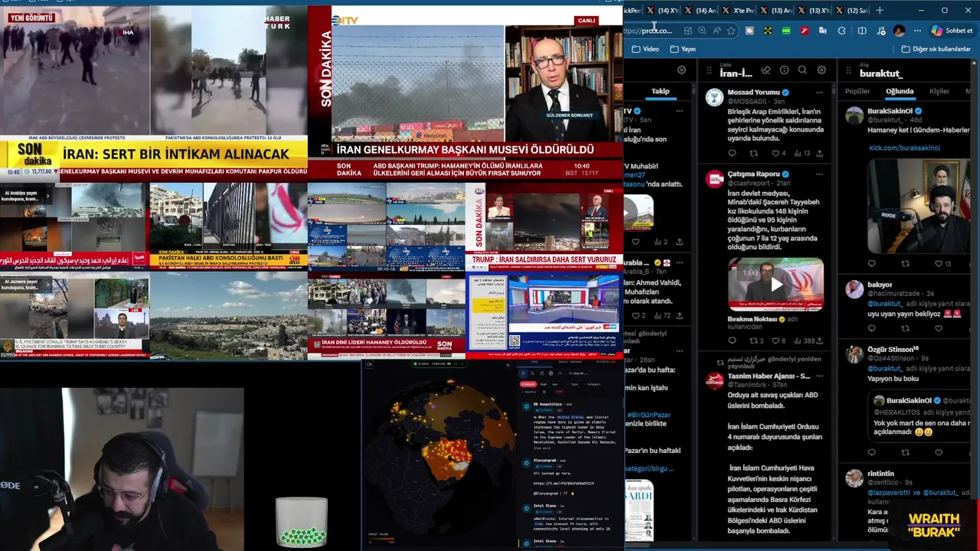Switch to the X'te Pre browser tab
The image size is (980, 551).
click(x=740, y=11)
